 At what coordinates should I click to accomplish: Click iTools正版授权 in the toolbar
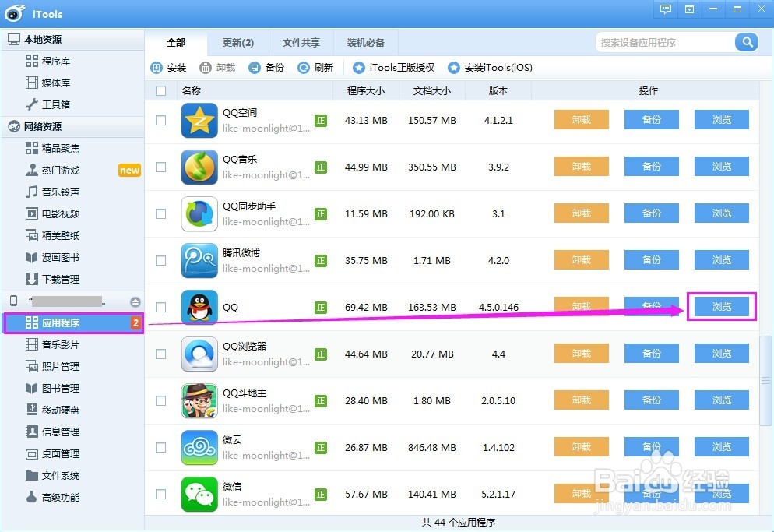coord(393,68)
